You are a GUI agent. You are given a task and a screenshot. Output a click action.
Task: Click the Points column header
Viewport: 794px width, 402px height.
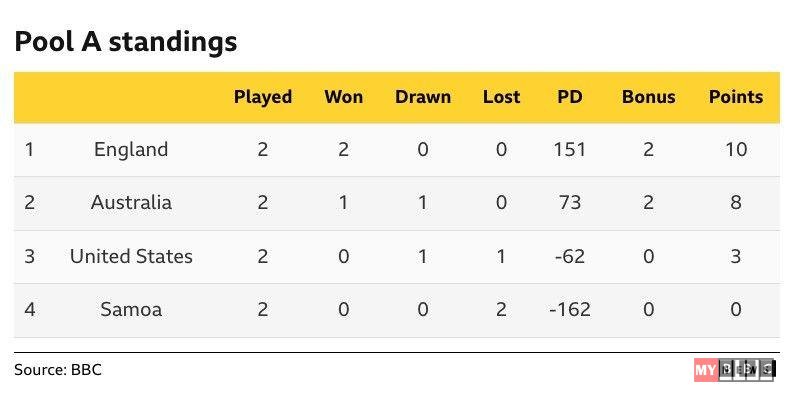click(x=736, y=97)
